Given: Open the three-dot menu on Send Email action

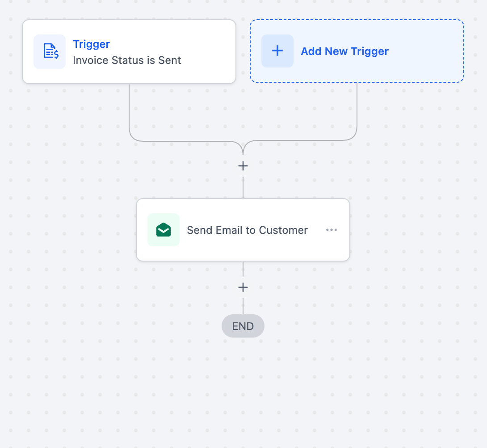Looking at the screenshot, I should click(x=332, y=230).
